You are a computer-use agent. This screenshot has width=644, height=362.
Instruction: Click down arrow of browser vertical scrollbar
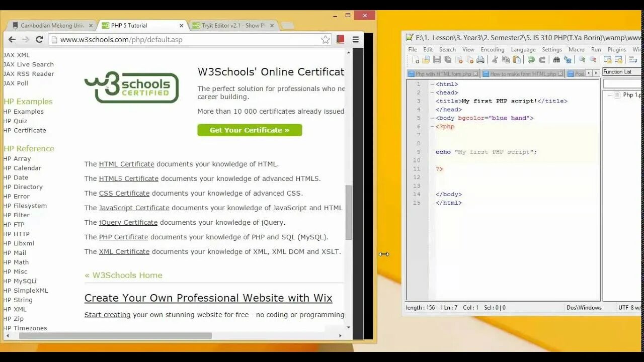[348, 327]
